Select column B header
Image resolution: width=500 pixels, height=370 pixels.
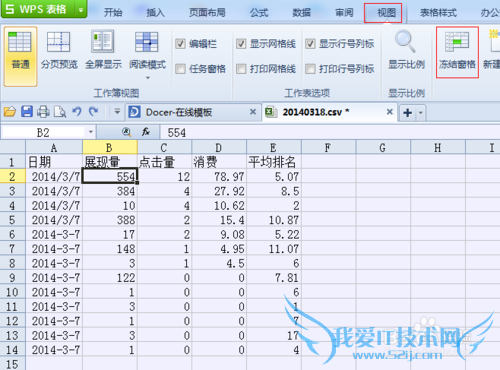point(110,147)
